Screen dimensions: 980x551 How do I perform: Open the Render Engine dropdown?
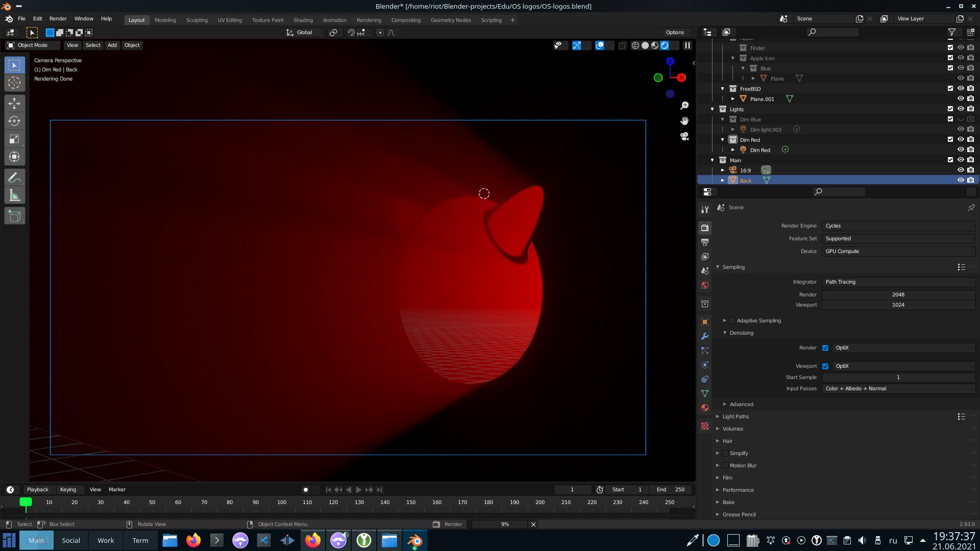click(x=898, y=226)
